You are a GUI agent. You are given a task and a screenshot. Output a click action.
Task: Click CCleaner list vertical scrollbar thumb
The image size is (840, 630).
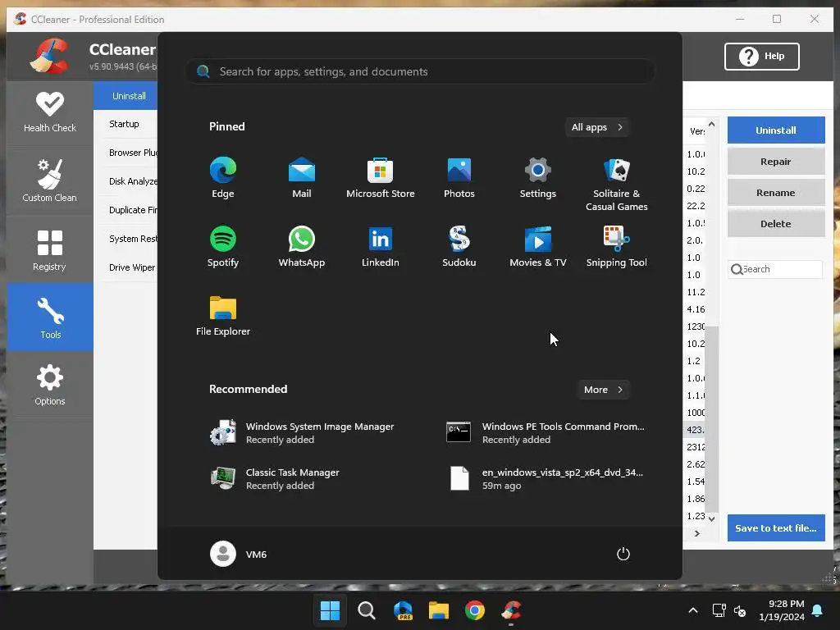pos(711,418)
